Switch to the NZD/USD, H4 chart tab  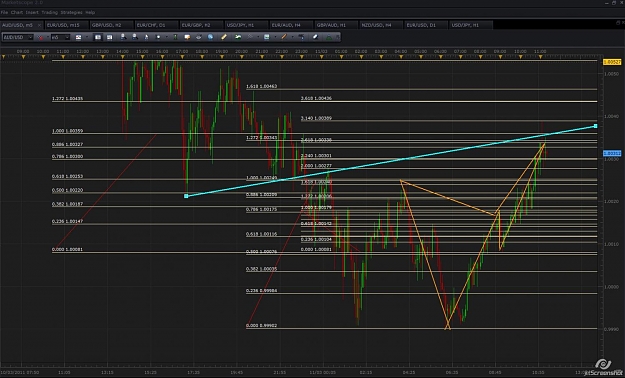[x=381, y=25]
